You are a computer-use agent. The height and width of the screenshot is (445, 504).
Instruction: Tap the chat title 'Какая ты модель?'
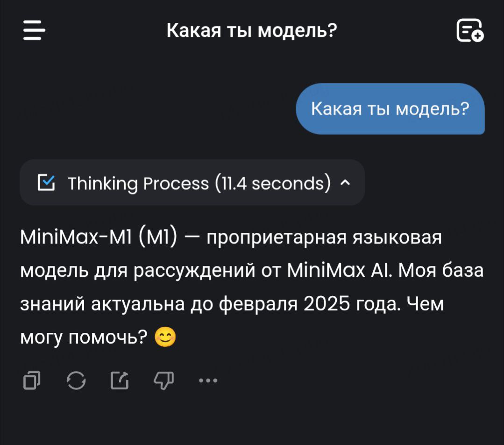[252, 30]
